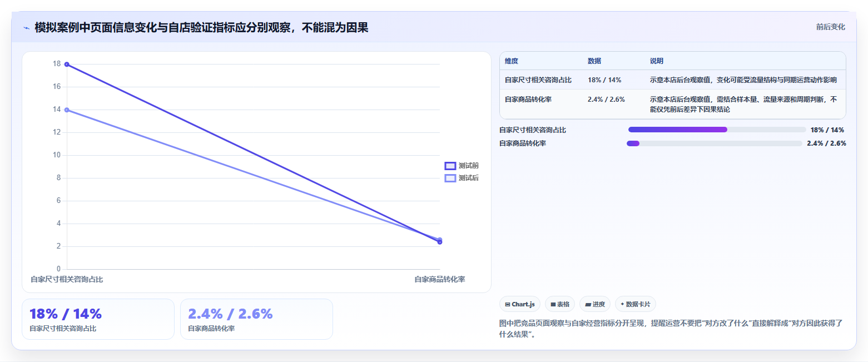Screen dimensions: 868x362
Task: Click table row label 自家商品转化率
Action: [x=528, y=100]
